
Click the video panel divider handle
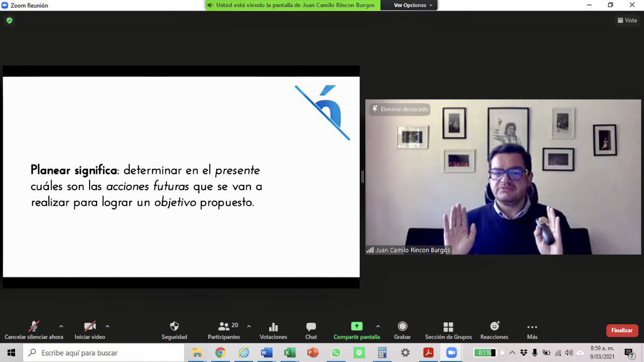362,177
